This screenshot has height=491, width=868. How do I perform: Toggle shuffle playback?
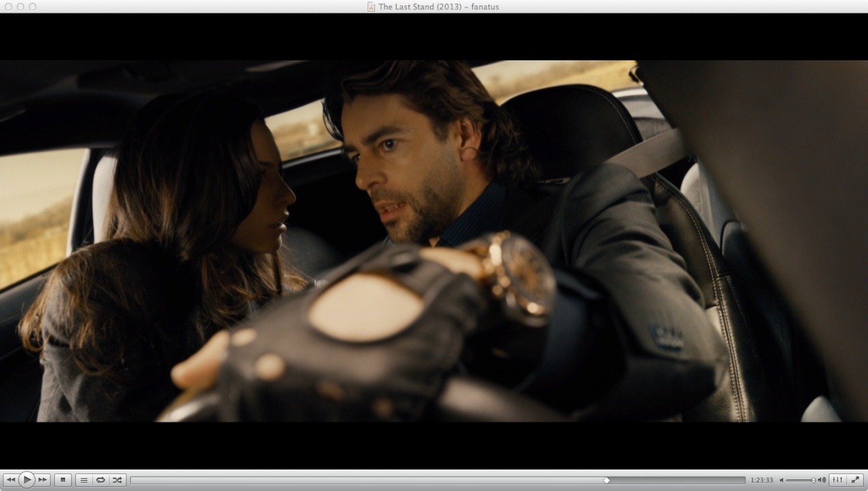pyautogui.click(x=117, y=480)
